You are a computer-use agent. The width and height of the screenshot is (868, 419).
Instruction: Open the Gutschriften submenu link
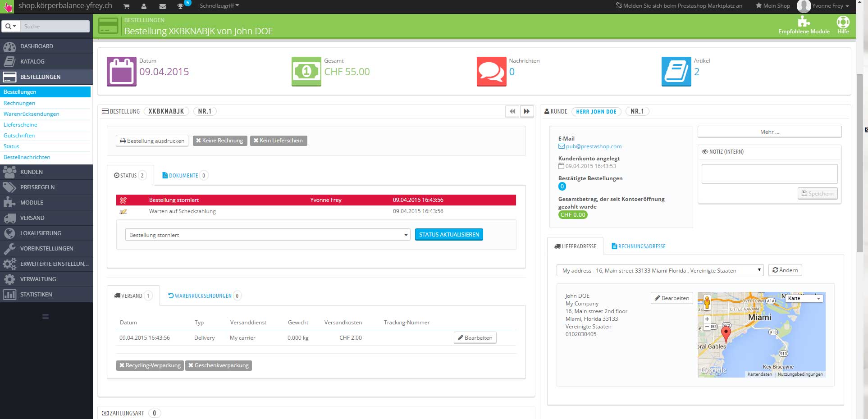point(19,136)
